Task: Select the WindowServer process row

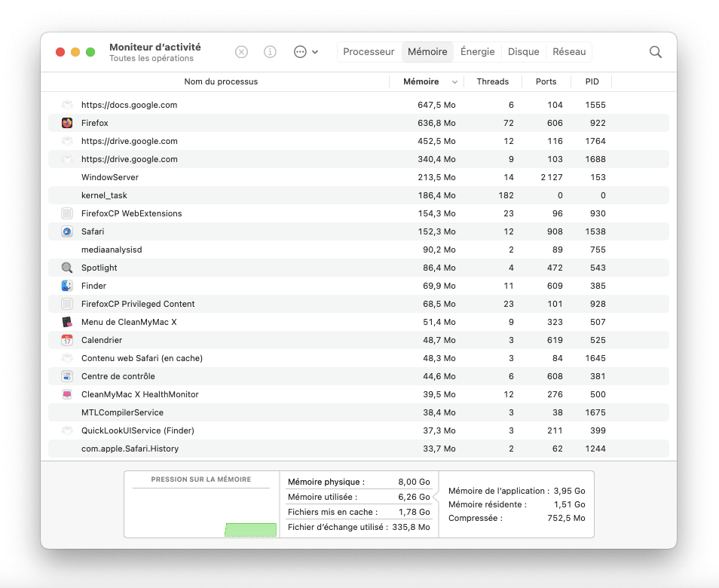Action: coord(359,177)
